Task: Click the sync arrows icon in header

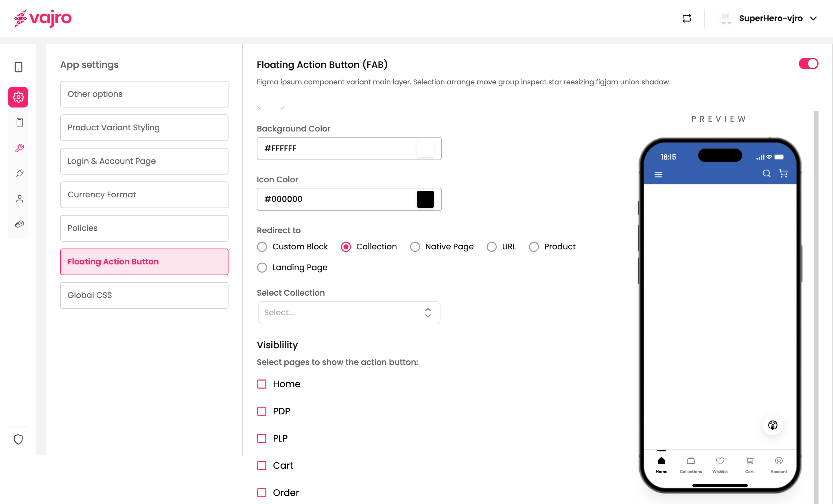Action: [687, 18]
